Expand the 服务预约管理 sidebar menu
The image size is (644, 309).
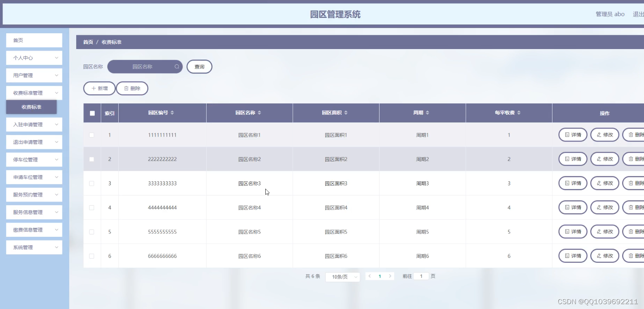tap(34, 195)
